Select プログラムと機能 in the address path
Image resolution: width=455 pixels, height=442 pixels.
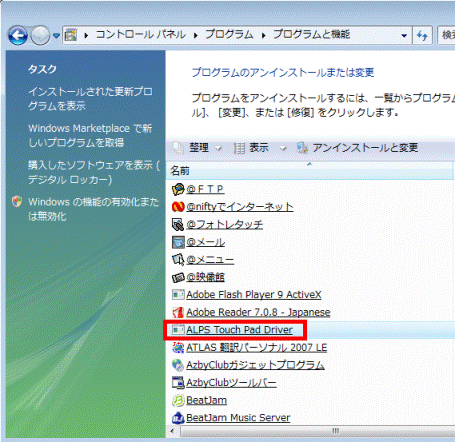pyautogui.click(x=312, y=34)
